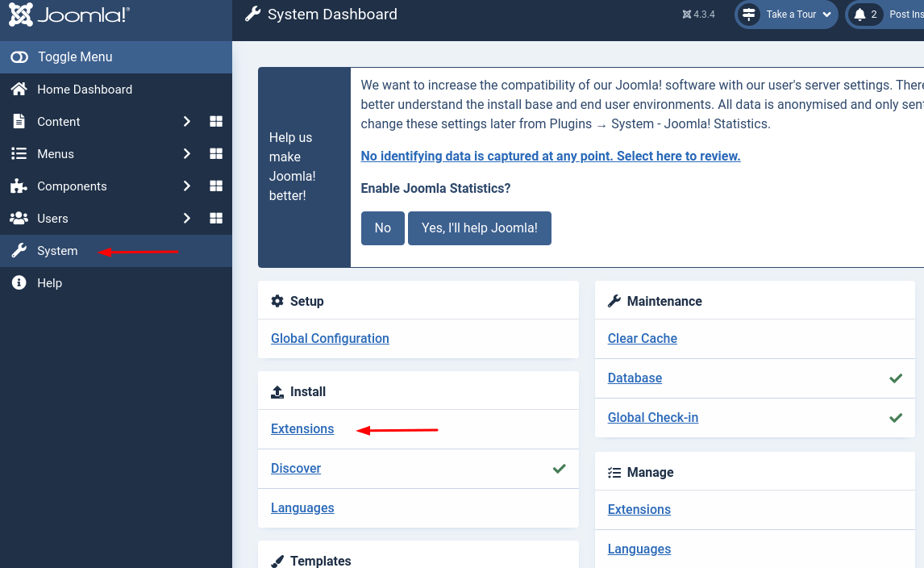Click the 'Enable Joomla Statistics?' text
This screenshot has height=568, width=924.
[x=435, y=189]
